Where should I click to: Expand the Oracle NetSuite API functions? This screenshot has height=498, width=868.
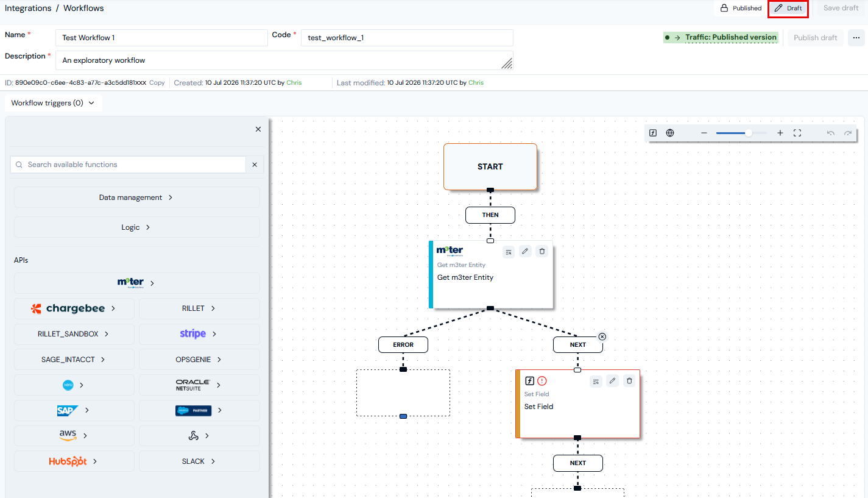[x=199, y=385]
